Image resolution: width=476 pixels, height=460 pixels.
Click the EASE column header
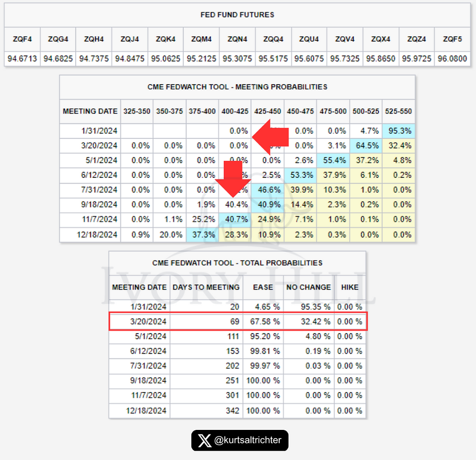[x=263, y=287]
